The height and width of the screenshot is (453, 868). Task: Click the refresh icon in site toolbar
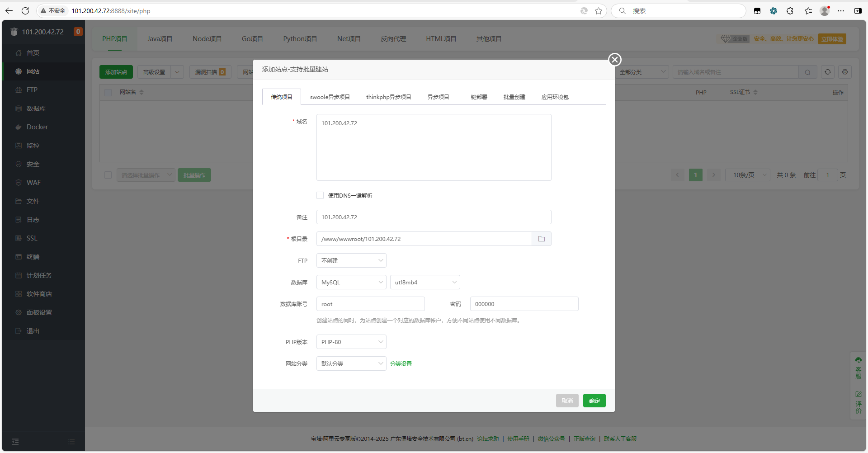coord(827,72)
